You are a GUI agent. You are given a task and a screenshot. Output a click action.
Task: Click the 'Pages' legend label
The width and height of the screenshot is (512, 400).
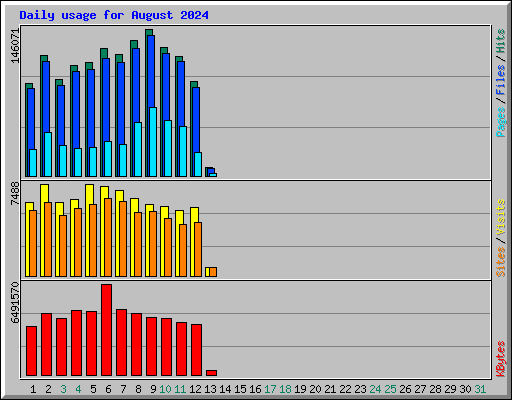(x=501, y=122)
